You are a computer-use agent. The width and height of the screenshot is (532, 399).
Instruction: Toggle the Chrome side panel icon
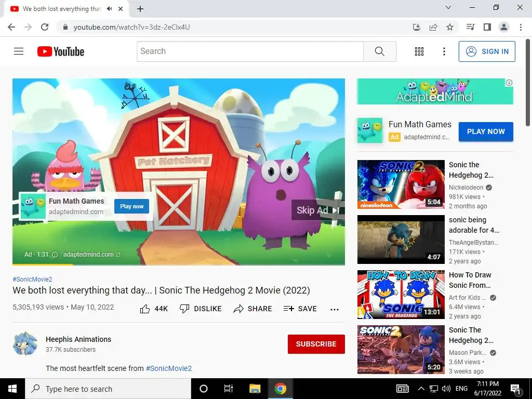487,27
